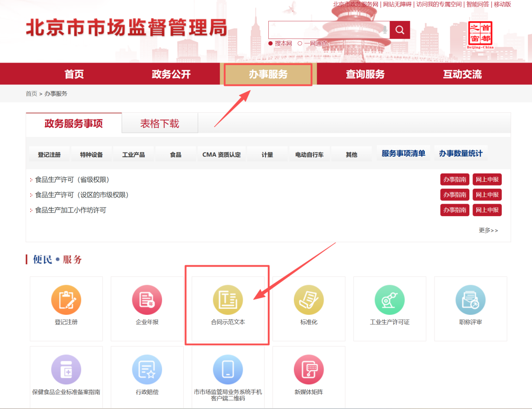Open 保健食品企业标准备案指南 icon
Viewport: 532px width, 409px height.
(x=66, y=370)
